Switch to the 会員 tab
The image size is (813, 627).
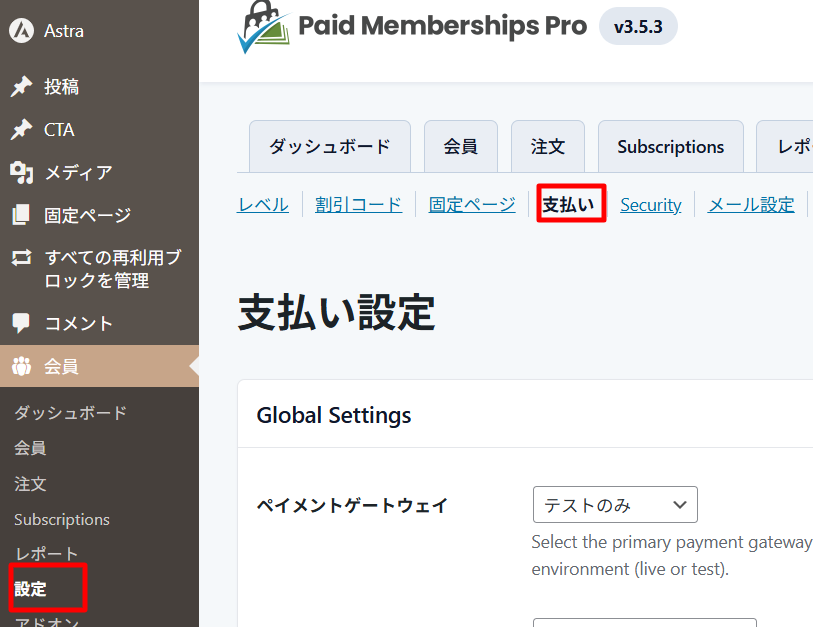[x=460, y=146]
